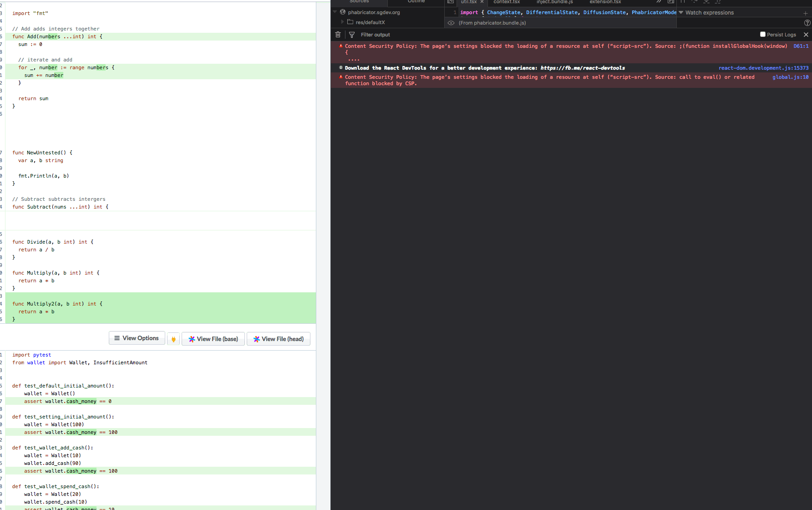Click the info icon of React DevTools message
The height and width of the screenshot is (510, 812).
pos(340,68)
